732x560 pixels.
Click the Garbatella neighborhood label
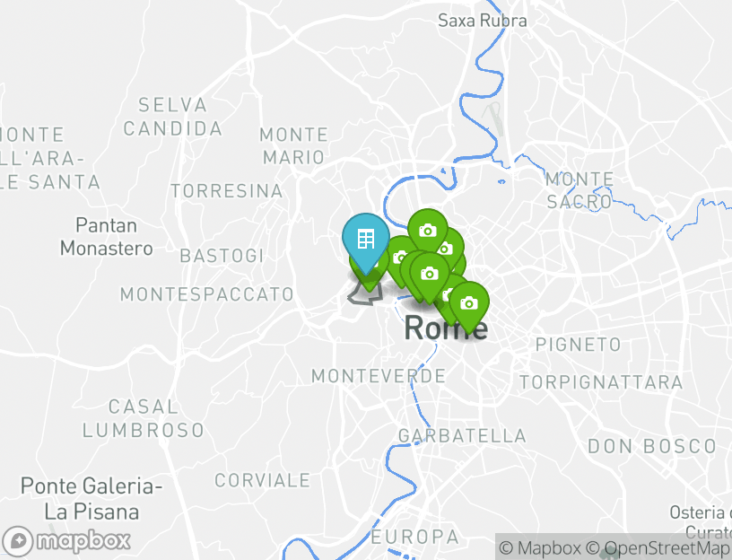462,436
